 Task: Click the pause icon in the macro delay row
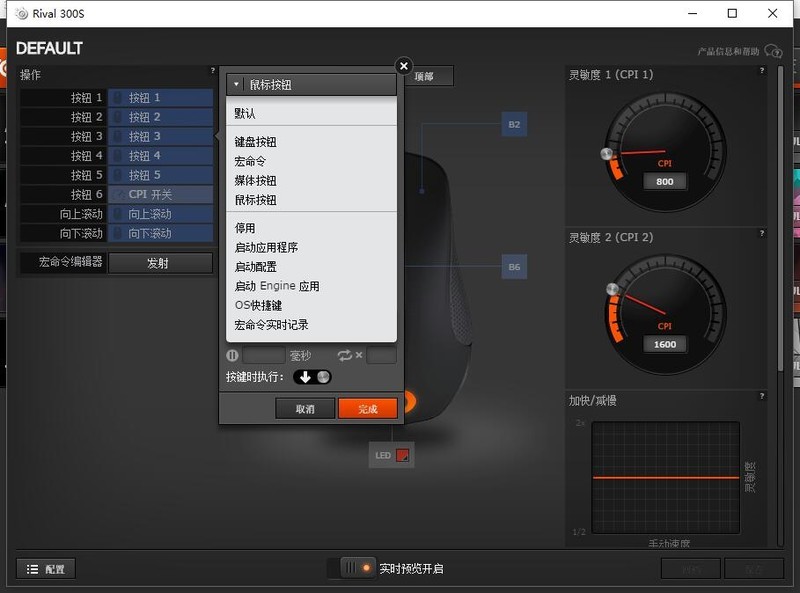231,356
